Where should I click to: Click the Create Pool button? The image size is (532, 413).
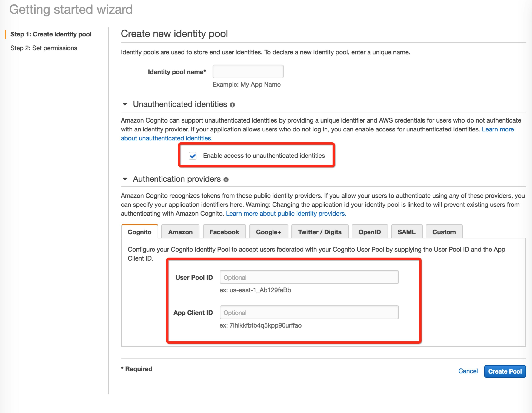click(505, 371)
